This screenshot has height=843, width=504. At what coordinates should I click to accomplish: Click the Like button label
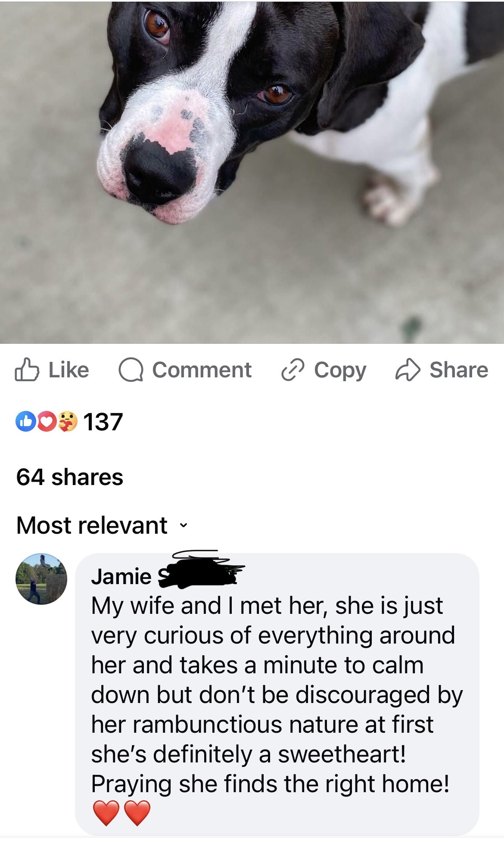(x=69, y=370)
